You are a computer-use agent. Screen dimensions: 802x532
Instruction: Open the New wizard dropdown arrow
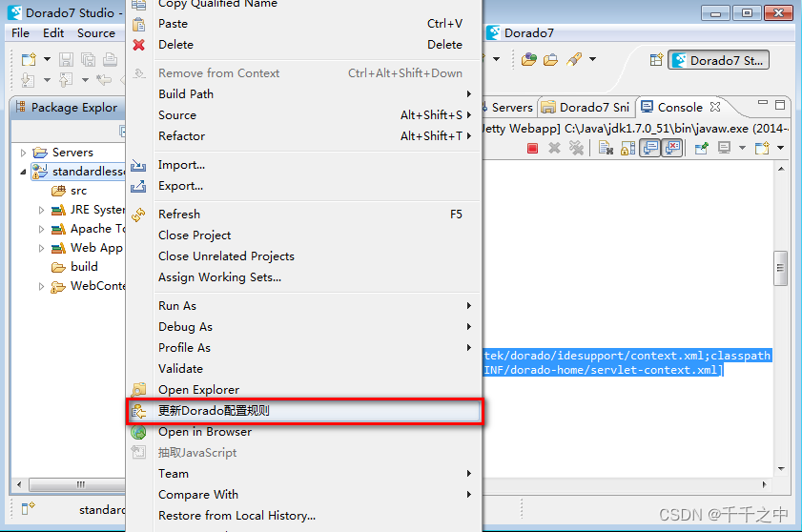tap(47, 59)
